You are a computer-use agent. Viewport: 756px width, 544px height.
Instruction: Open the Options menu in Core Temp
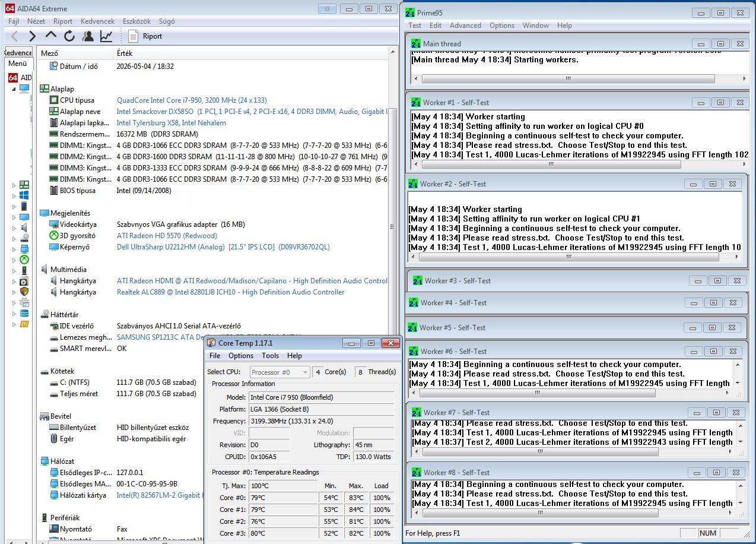point(241,356)
